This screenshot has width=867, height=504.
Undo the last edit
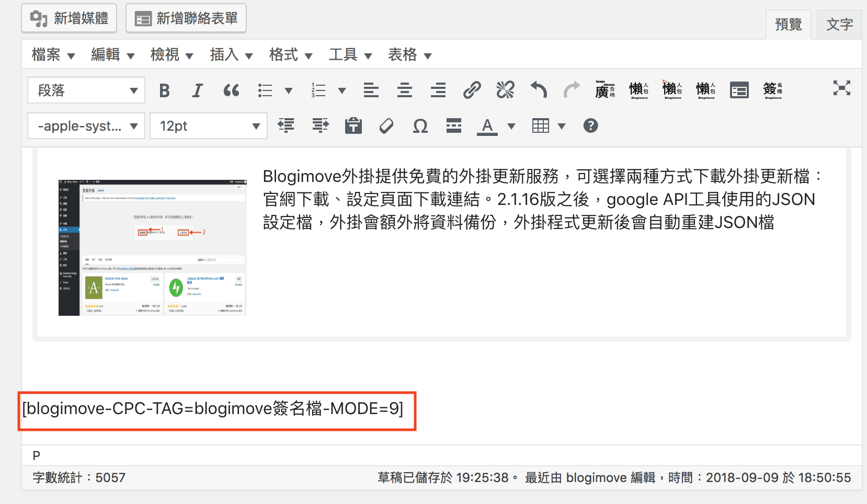[x=539, y=90]
